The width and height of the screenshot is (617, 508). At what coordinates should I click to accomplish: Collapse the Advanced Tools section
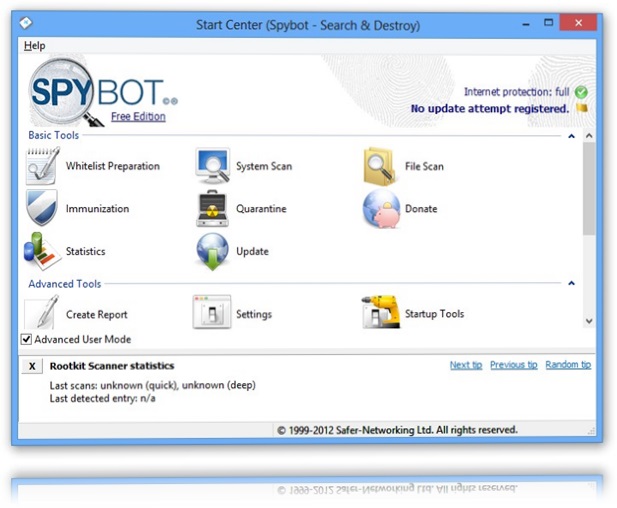click(571, 284)
